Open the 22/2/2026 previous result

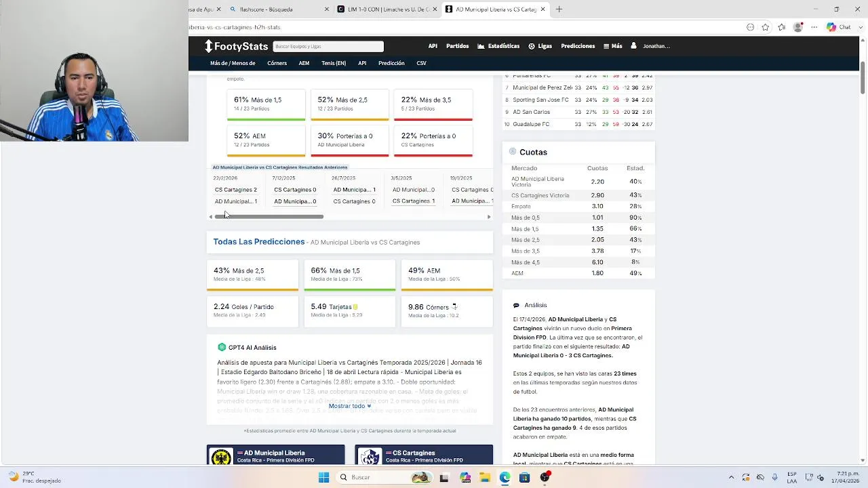point(236,190)
